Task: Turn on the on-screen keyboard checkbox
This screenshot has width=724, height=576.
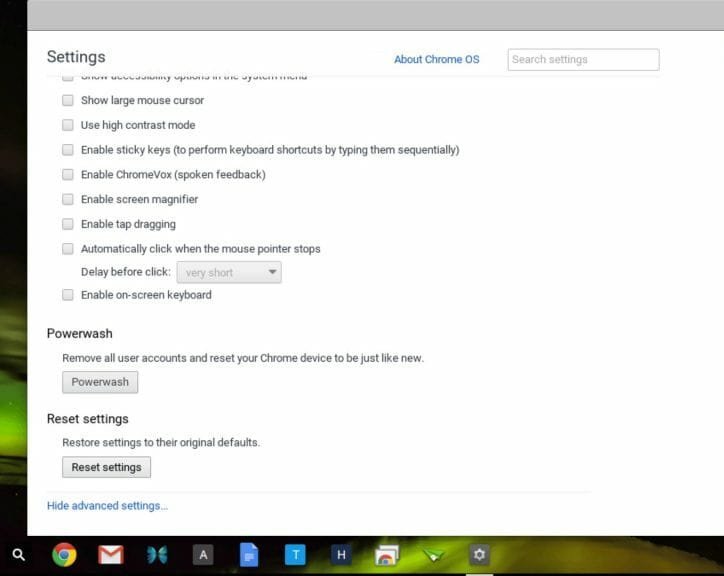Action: pyautogui.click(x=68, y=295)
